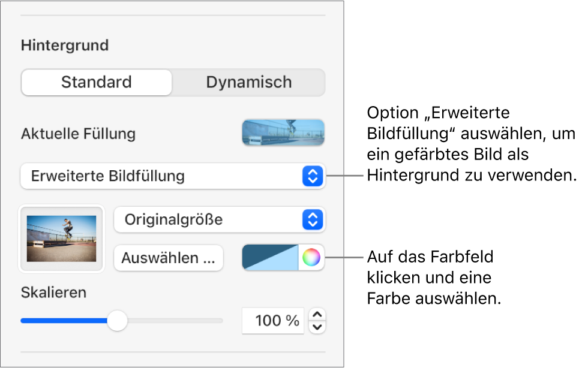Select the Standard background mode
Viewport: 588px width, 368px height.
point(96,83)
